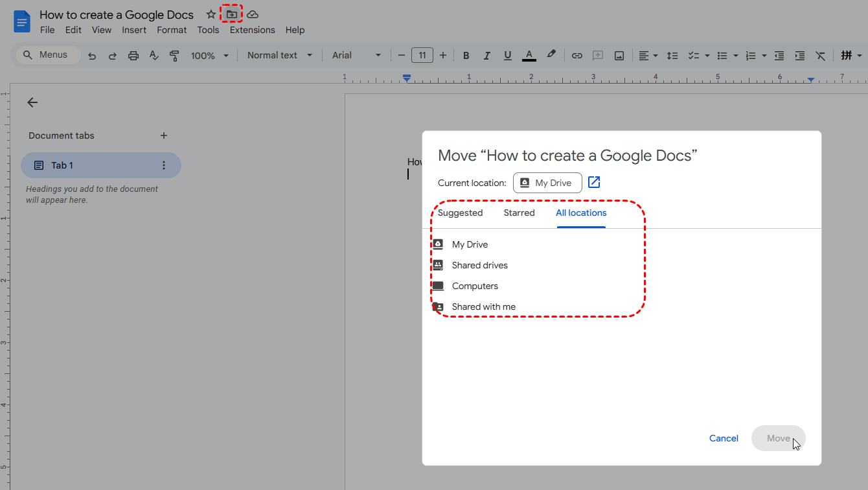
Task: Open the Extensions menu
Action: [252, 30]
